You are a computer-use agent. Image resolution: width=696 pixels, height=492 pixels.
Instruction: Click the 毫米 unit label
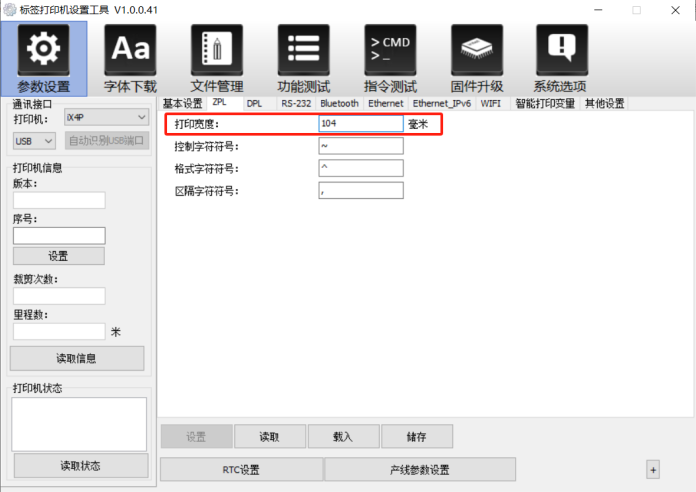tap(418, 124)
